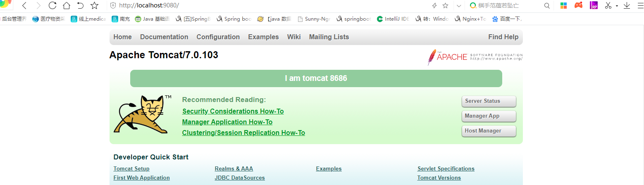
Task: Open Manager Application How-To link
Action: [x=227, y=122]
